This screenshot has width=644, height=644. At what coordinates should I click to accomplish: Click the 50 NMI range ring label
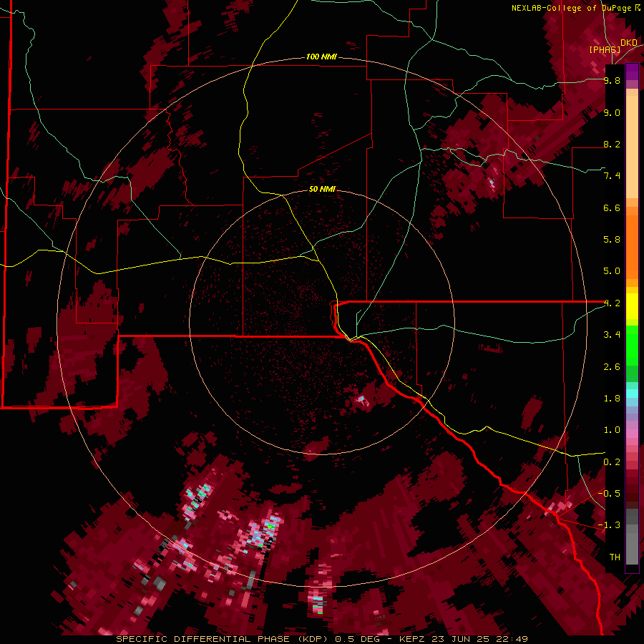pos(322,189)
